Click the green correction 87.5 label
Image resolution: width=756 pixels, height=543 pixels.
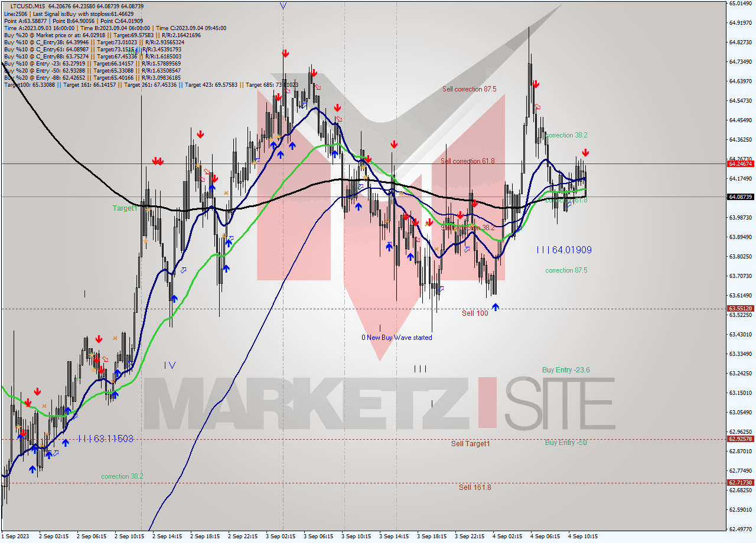click(x=566, y=270)
